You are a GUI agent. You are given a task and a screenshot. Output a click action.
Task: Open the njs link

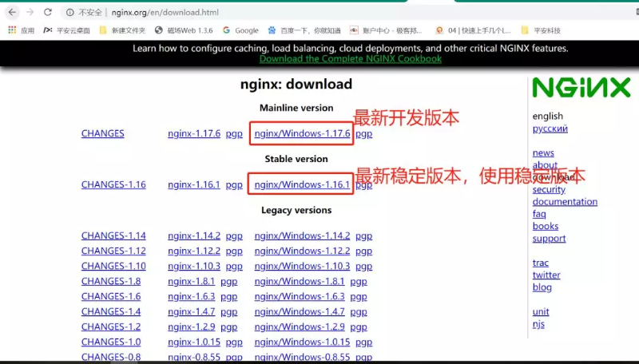pyautogui.click(x=538, y=324)
